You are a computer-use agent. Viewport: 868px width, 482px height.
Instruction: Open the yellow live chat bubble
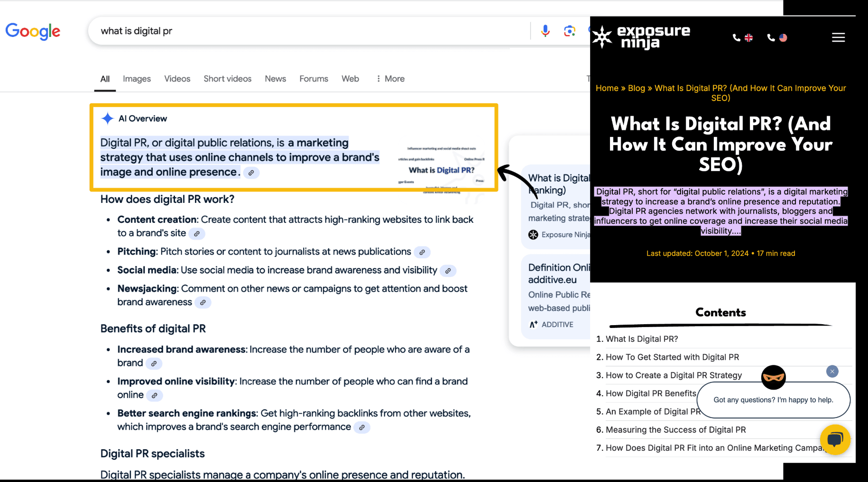[835, 439]
